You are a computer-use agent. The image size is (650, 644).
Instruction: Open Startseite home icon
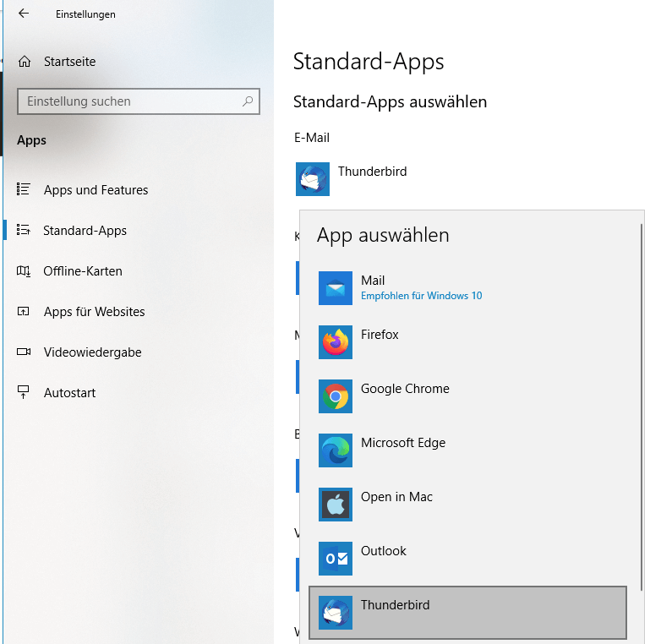[25, 62]
